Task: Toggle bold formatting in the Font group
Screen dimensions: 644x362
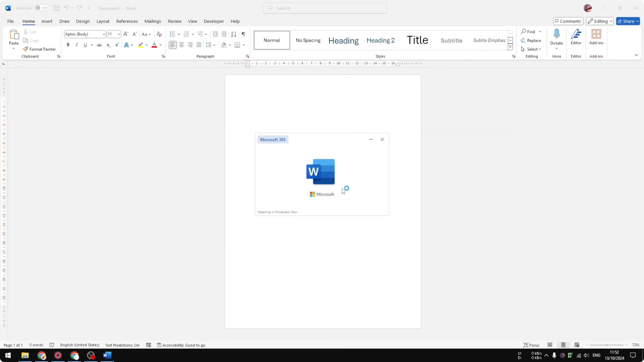Action: coord(68,45)
